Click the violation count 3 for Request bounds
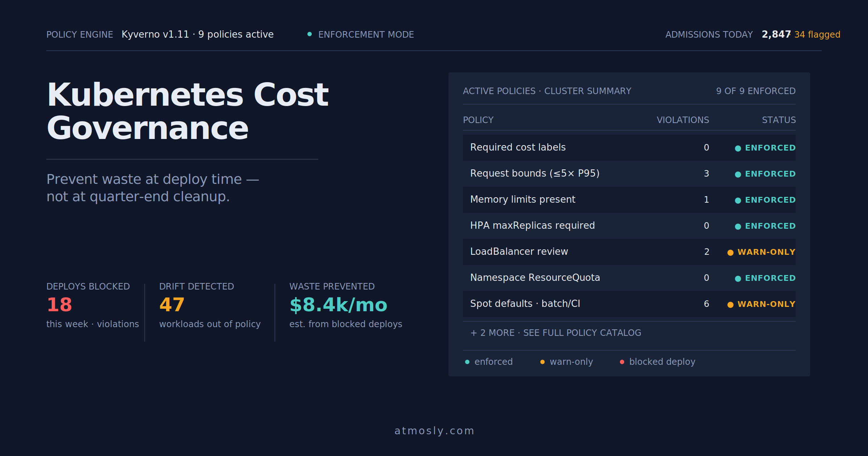Screen dimensions: 868x456 [x=706, y=174]
